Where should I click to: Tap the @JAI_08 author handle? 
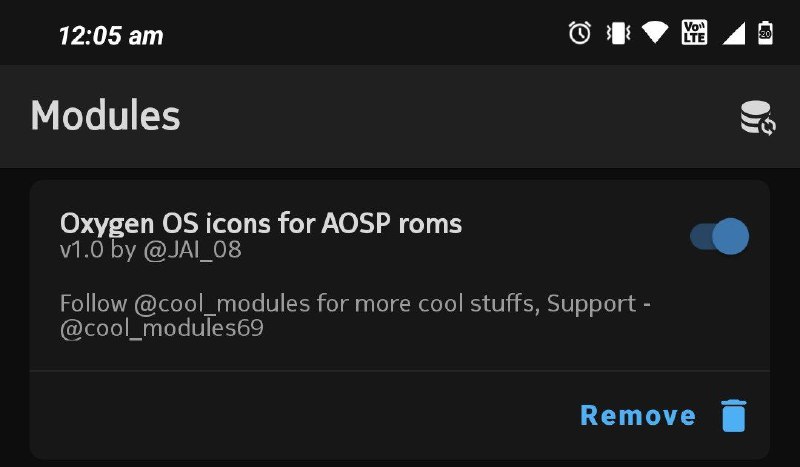tap(192, 250)
